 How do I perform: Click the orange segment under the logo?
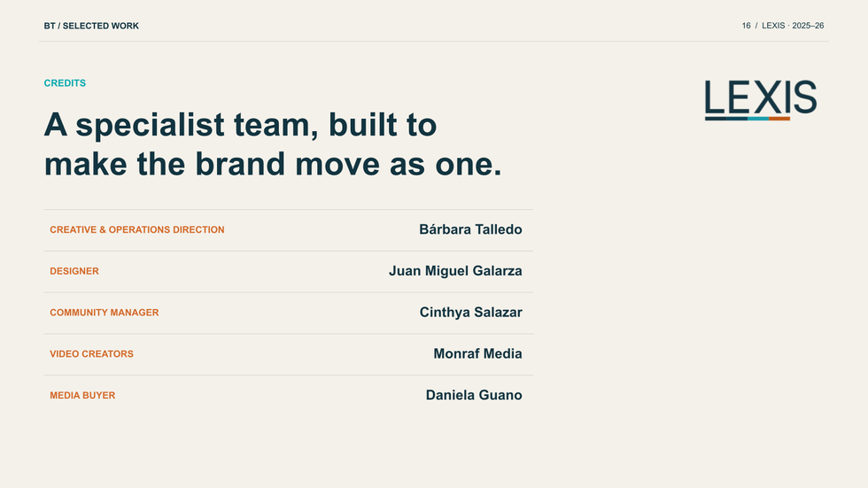pos(779,119)
